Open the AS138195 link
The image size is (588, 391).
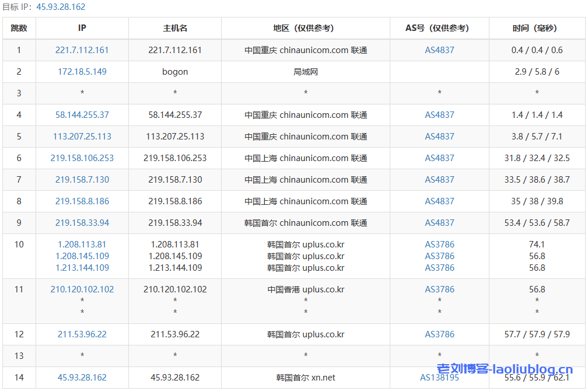point(439,378)
